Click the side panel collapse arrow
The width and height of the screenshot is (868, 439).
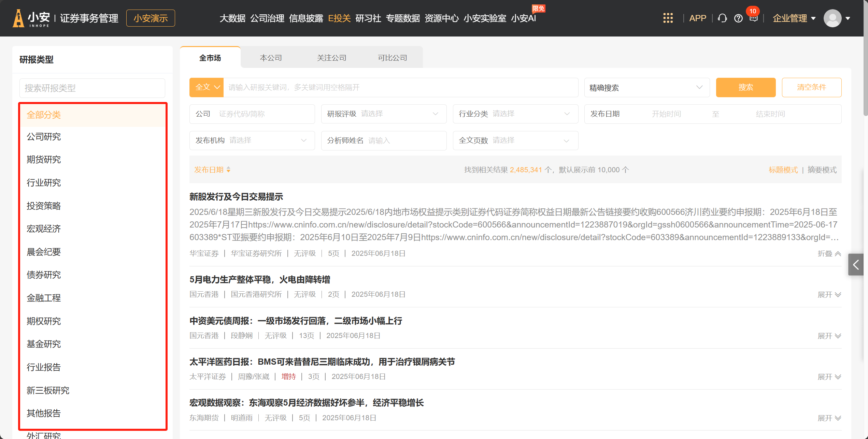point(856,264)
